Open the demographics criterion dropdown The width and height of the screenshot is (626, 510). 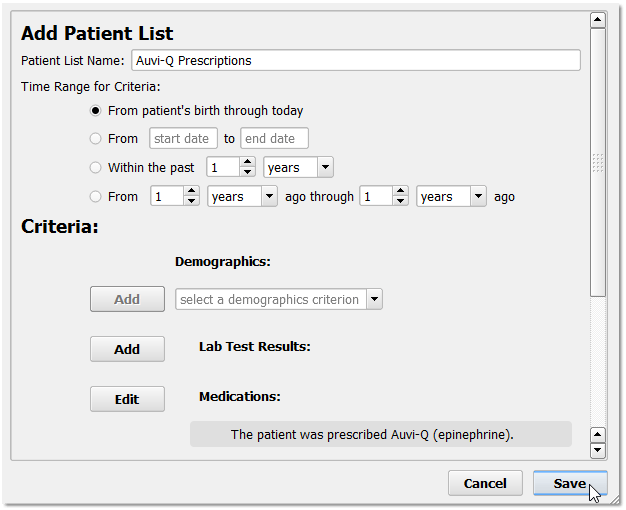[278, 299]
